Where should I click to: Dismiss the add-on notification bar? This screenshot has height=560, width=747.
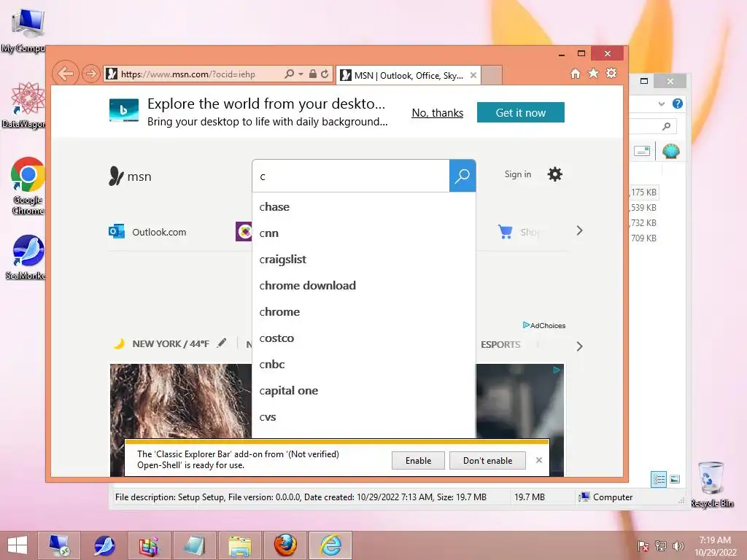pyautogui.click(x=539, y=460)
